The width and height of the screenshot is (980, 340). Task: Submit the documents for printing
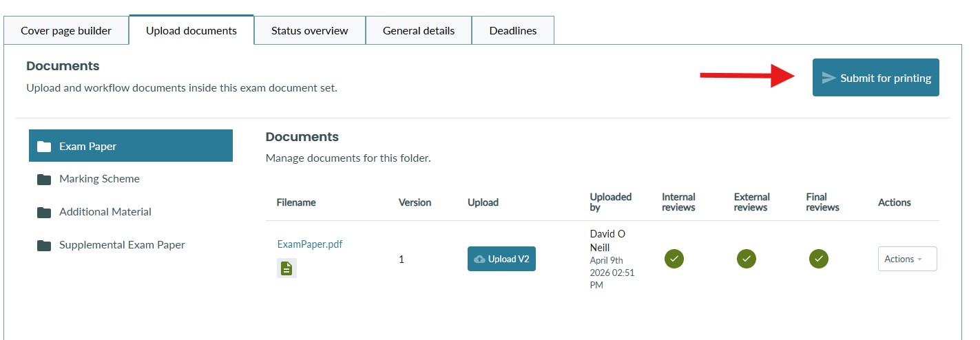pos(876,78)
